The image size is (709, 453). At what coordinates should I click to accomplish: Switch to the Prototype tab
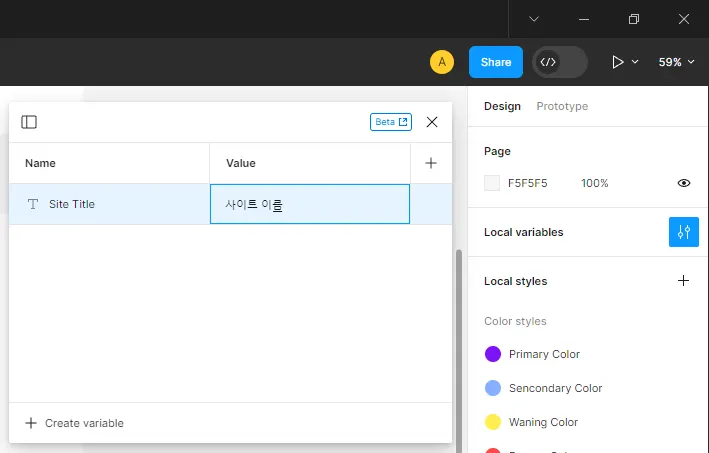point(562,106)
